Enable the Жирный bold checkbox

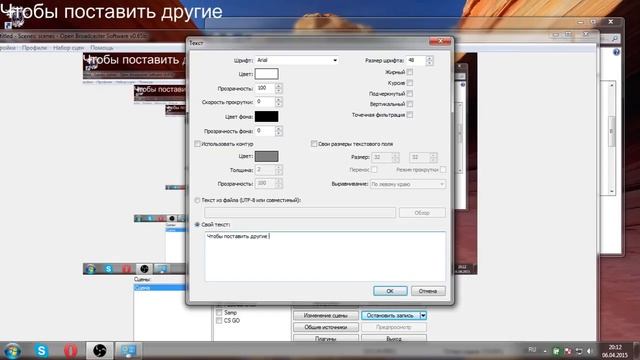pos(410,72)
